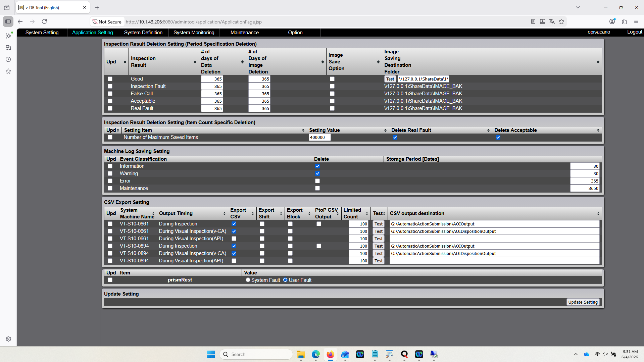
Task: Click the OneDrive cloud tray icon
Action: [587, 354]
